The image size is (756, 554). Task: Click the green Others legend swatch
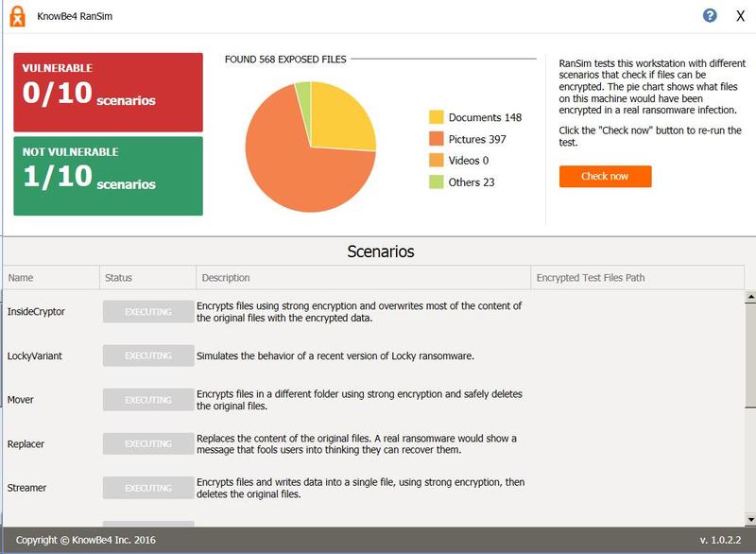[x=437, y=182]
